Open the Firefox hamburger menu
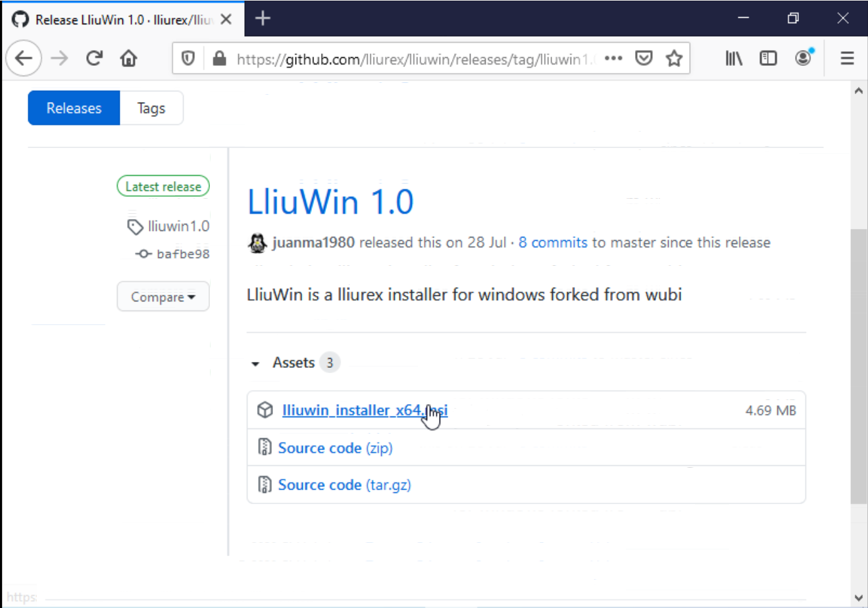Image resolution: width=868 pixels, height=608 pixels. [x=847, y=59]
